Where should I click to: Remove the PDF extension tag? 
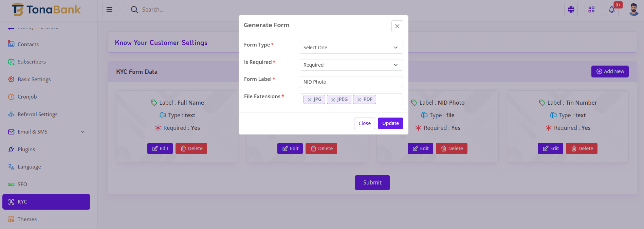tap(359, 100)
